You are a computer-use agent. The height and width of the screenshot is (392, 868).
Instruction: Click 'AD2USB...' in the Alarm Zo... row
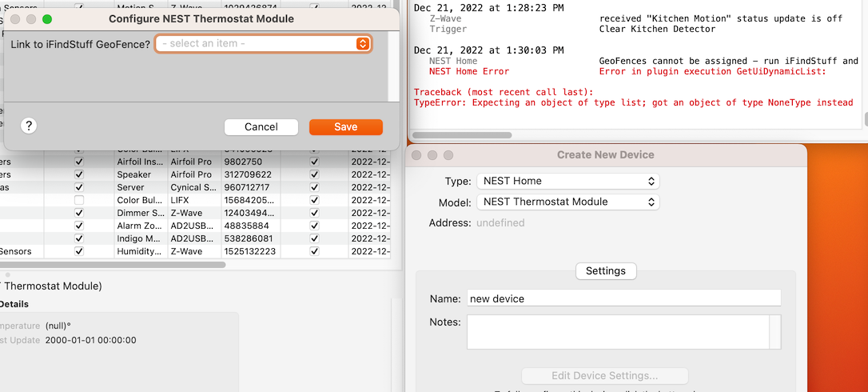tap(193, 226)
